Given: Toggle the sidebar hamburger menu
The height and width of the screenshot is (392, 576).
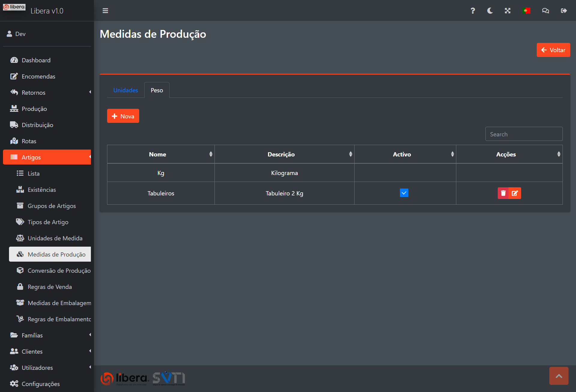Looking at the screenshot, I should [105, 11].
